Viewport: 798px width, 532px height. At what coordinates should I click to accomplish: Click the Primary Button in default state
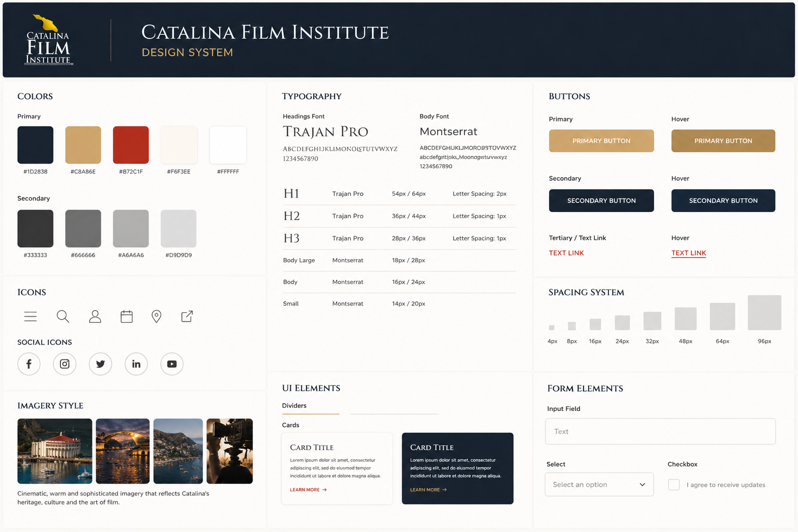pyautogui.click(x=601, y=141)
